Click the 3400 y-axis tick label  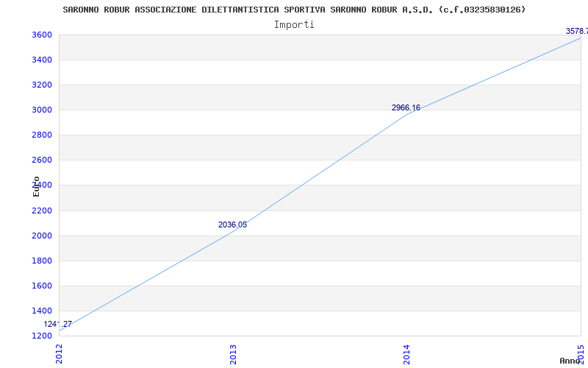[42, 60]
